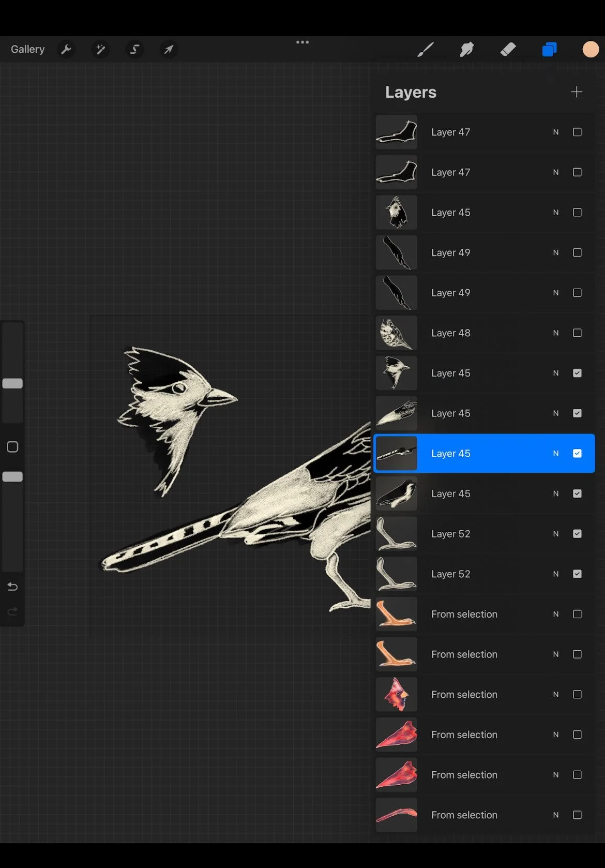This screenshot has width=605, height=868.
Task: Tap the Redo arrow on sidebar
Action: (x=12, y=611)
